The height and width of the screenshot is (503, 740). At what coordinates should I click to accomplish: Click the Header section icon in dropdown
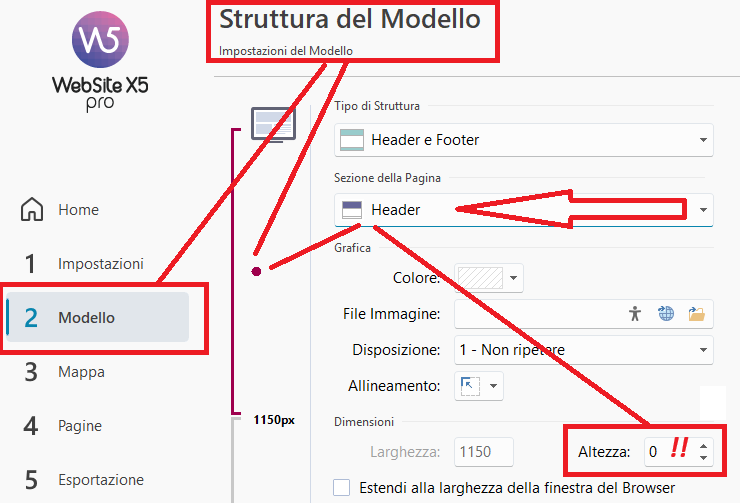(352, 210)
